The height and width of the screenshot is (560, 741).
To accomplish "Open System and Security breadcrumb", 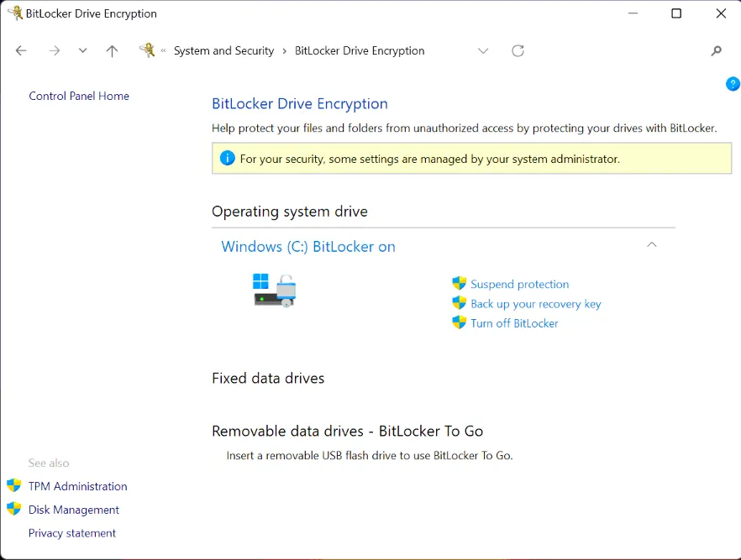I will tap(223, 50).
